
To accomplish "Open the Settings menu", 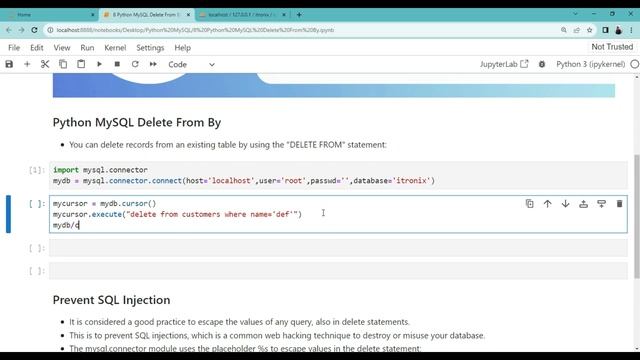I will 150,48.
